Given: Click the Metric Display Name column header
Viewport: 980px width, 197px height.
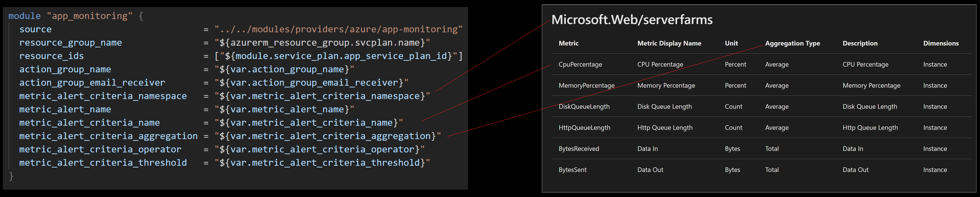Looking at the screenshot, I should (x=669, y=43).
